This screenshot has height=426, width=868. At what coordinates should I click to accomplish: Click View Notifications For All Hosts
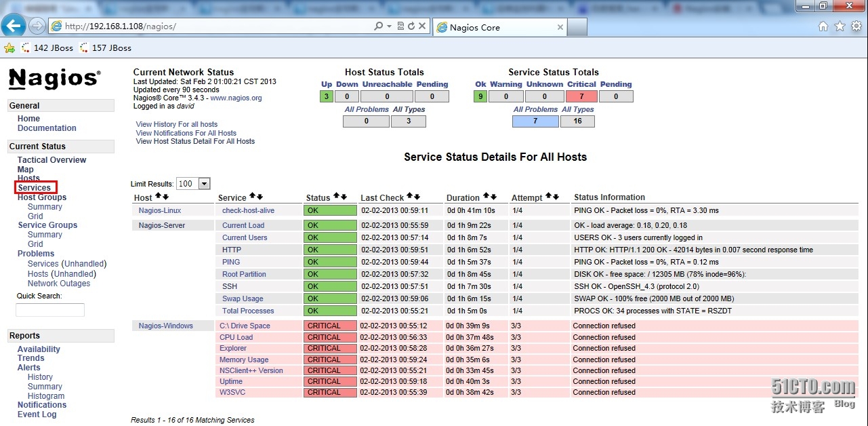(186, 133)
